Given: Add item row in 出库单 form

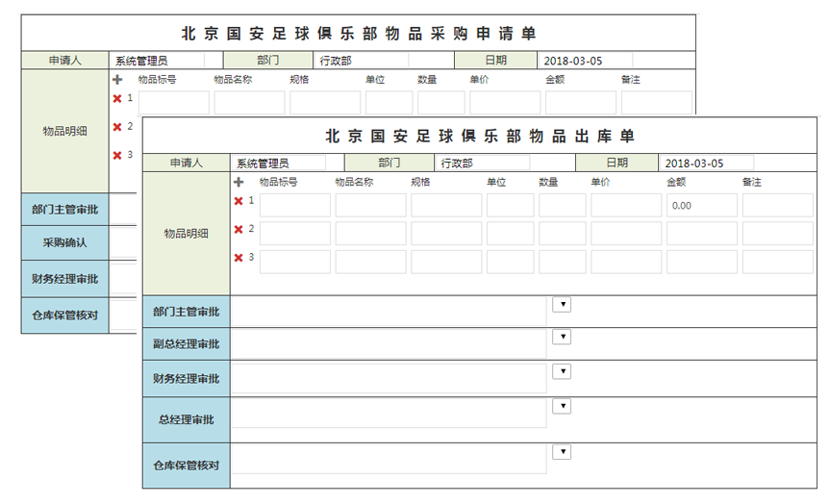Looking at the screenshot, I should [x=239, y=182].
